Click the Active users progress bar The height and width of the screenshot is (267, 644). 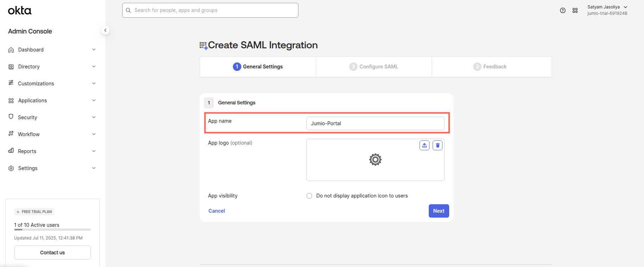52,230
